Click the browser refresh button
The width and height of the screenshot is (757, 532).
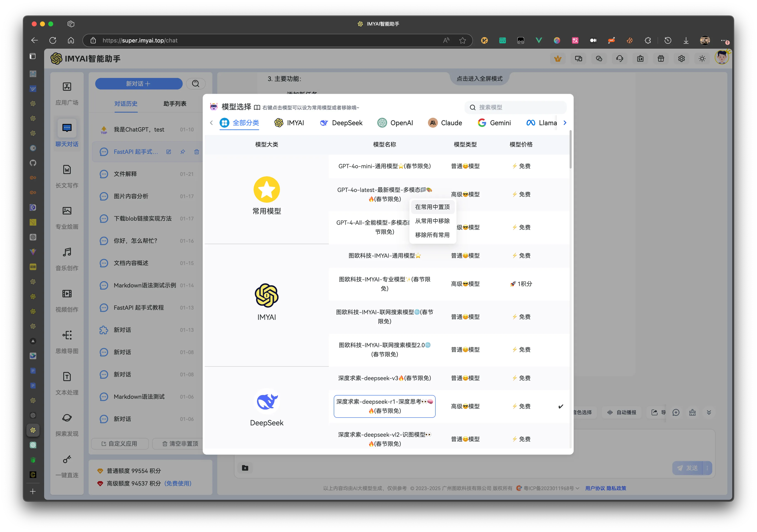(x=53, y=40)
